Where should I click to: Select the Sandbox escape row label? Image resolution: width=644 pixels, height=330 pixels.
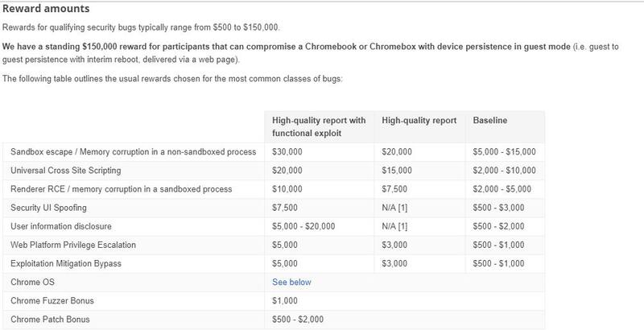[133, 152]
